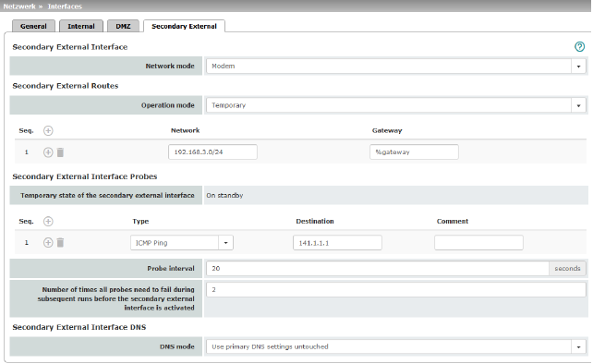593x364 pixels.
Task: Click plus icon in ICMP Ping probe row
Action: pyautogui.click(x=48, y=243)
